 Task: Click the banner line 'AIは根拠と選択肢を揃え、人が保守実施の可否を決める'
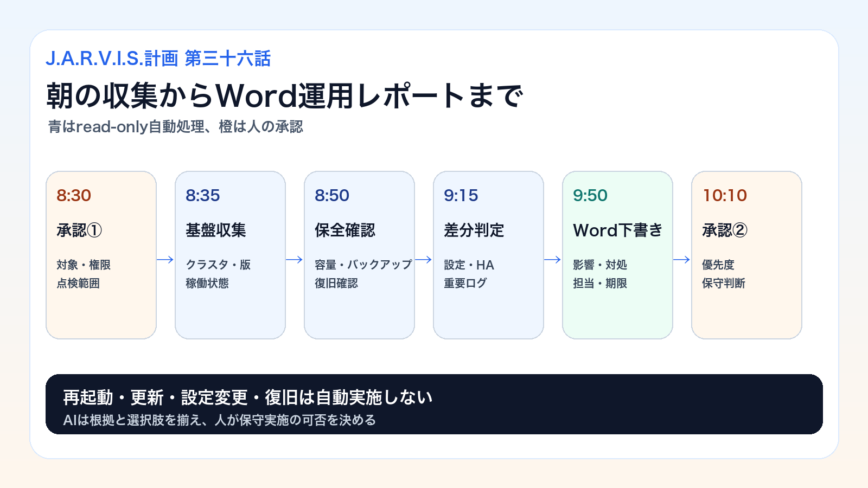(220, 420)
